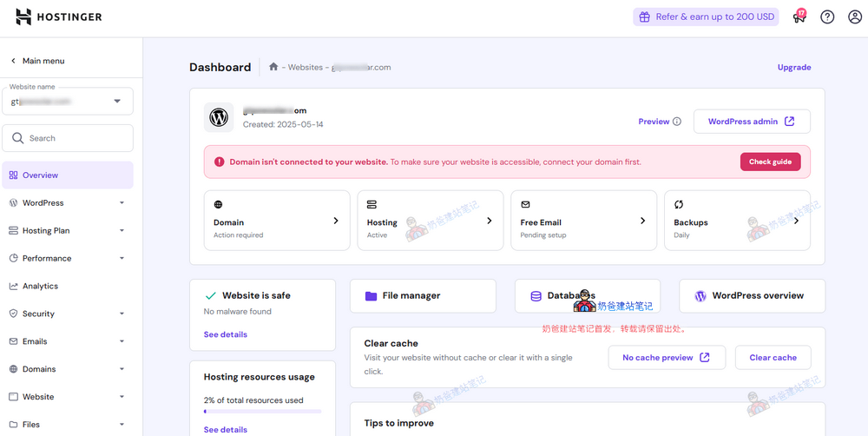Open the WordPress overview card
The image size is (868, 436).
pos(753,296)
